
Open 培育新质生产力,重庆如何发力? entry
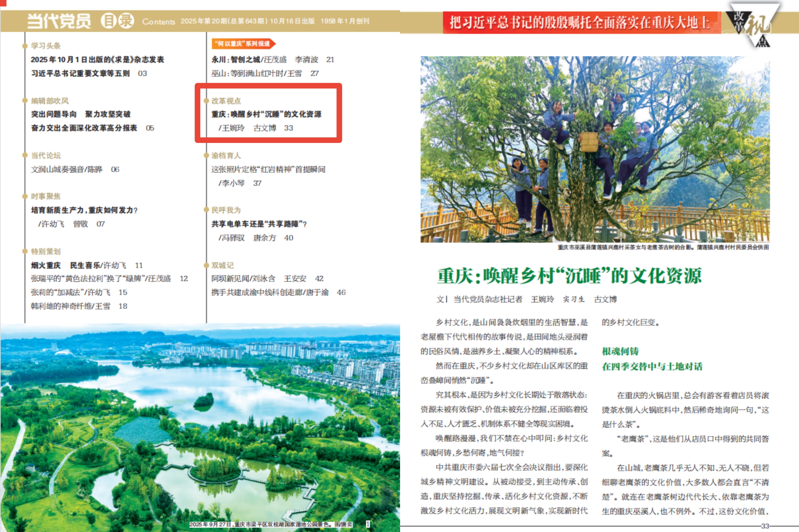tap(84, 210)
